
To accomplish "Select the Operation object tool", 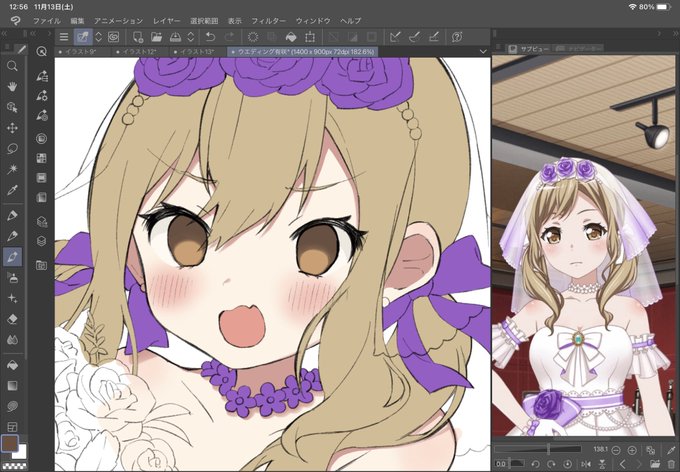I will point(12,107).
